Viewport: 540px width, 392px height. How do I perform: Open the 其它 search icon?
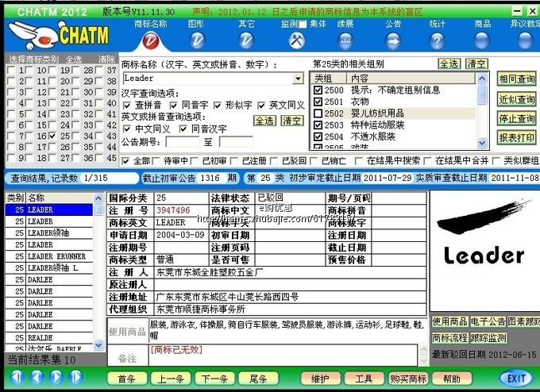click(x=246, y=40)
